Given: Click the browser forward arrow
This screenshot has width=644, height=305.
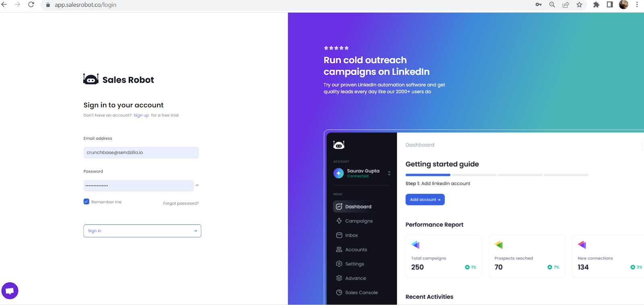Looking at the screenshot, I should pyautogui.click(x=17, y=4).
